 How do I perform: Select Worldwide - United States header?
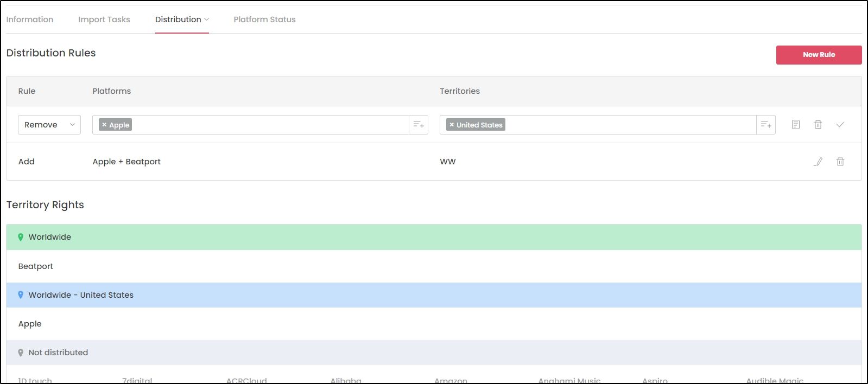[434, 295]
